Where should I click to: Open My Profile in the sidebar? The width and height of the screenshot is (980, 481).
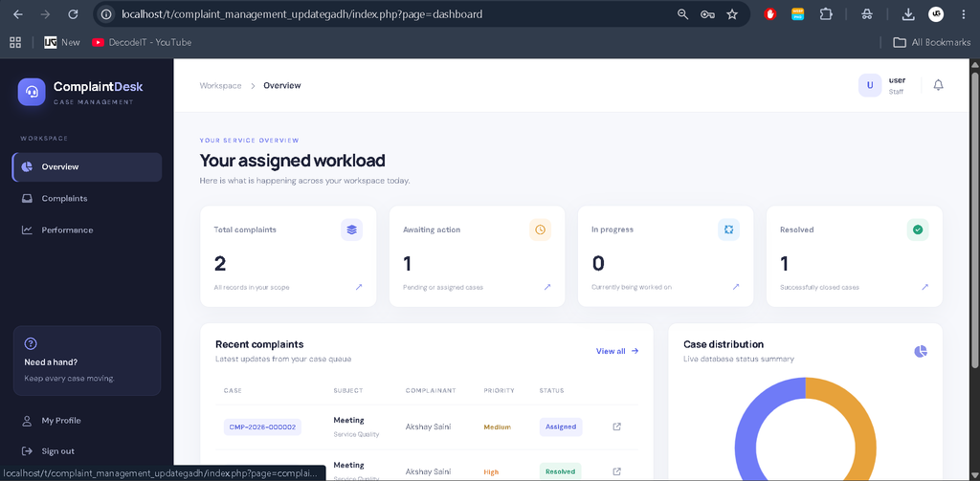click(87, 421)
